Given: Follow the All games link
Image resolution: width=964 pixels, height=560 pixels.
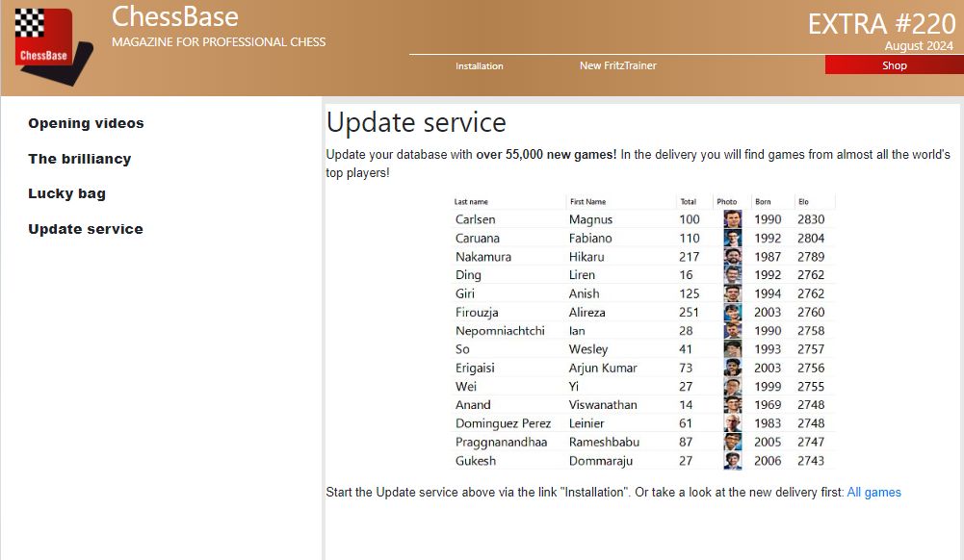Looking at the screenshot, I should [x=873, y=492].
